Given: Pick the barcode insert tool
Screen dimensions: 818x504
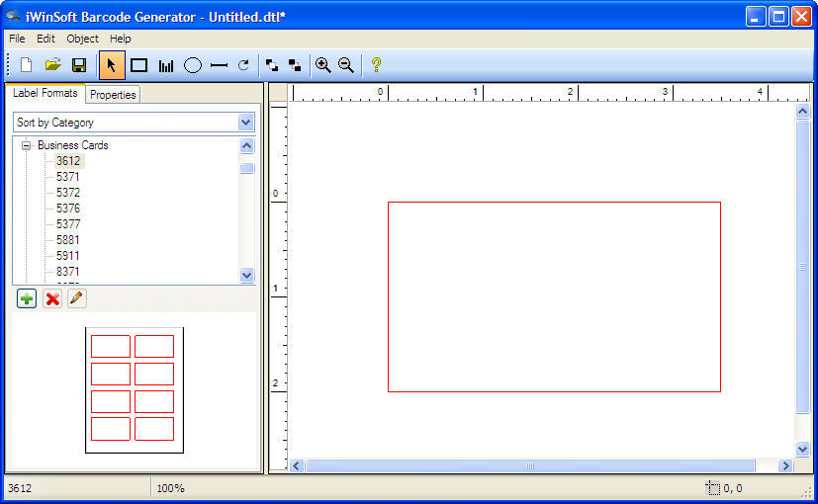Looking at the screenshot, I should coord(166,65).
